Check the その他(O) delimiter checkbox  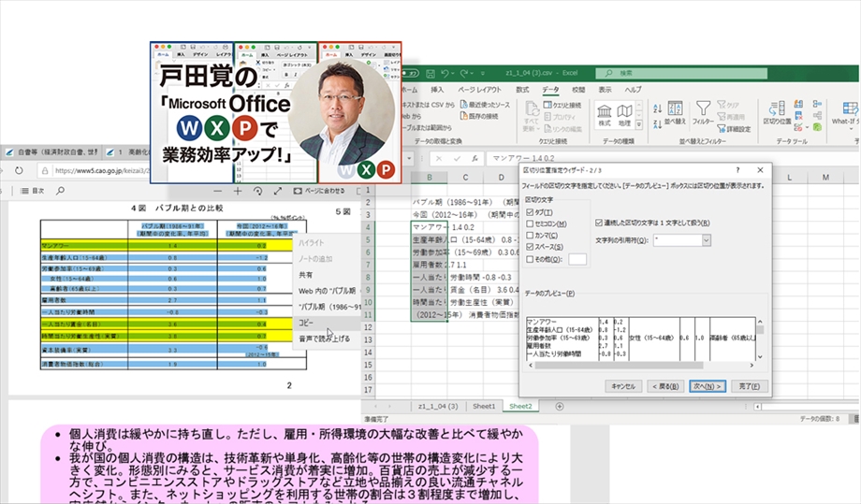[530, 259]
